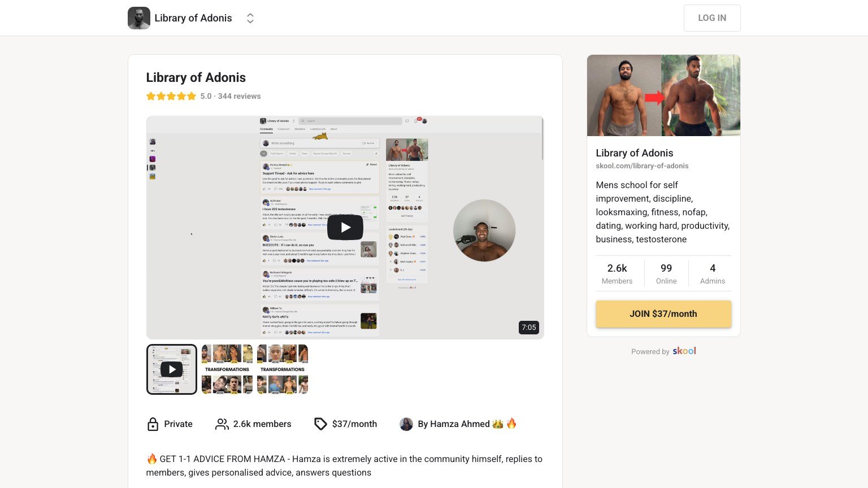Click the 7:05 video duration badge

click(x=529, y=328)
